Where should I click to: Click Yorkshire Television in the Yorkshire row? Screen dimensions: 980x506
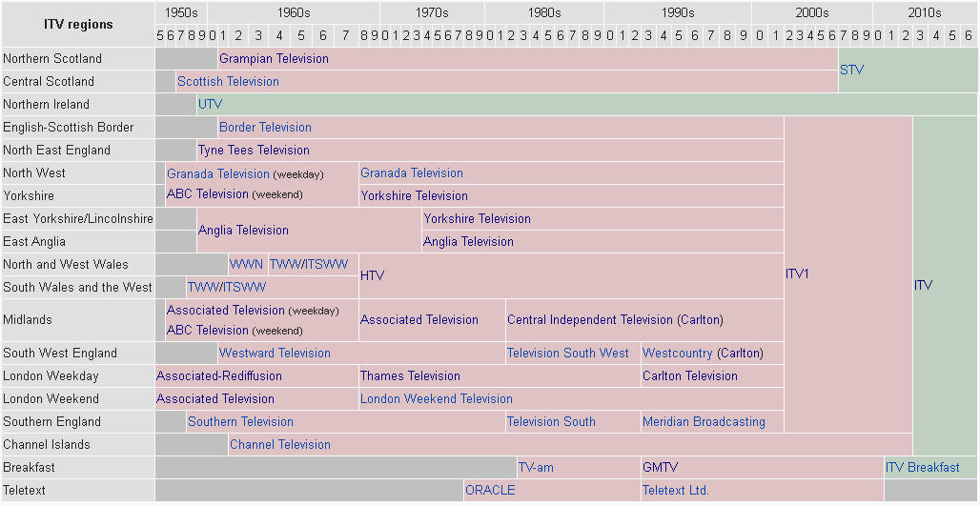pyautogui.click(x=415, y=196)
